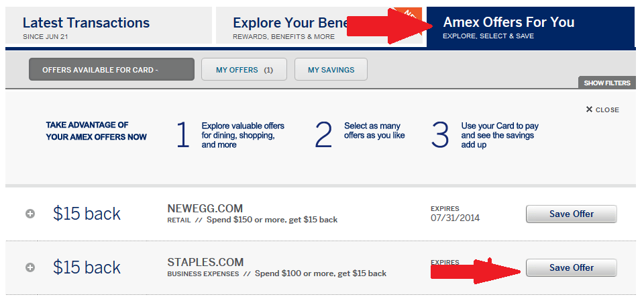The height and width of the screenshot is (299, 644).
Task: Click the Newegg expiry date 07/31/2014
Action: [455, 218]
